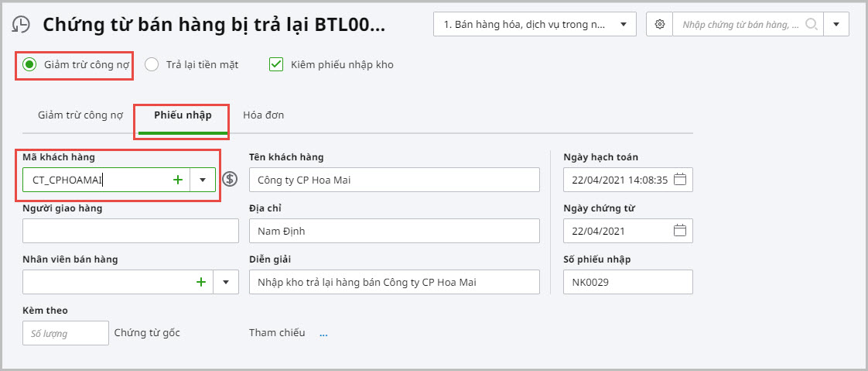Switch to the Giảm trừ công nợ tab
This screenshot has width=868, height=371.
pos(80,115)
